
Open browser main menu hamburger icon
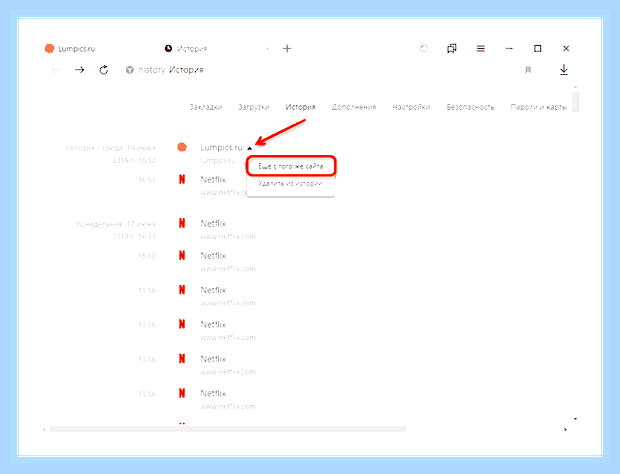click(481, 49)
